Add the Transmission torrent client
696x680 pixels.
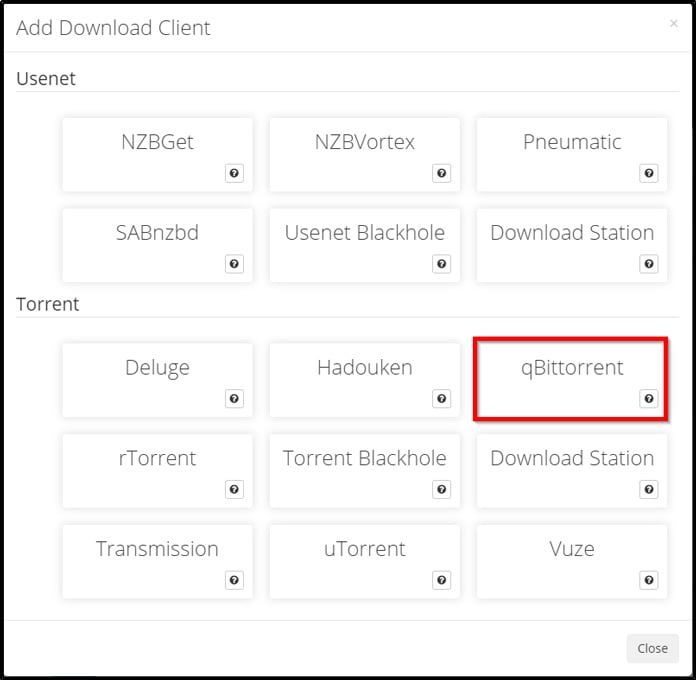point(157,561)
